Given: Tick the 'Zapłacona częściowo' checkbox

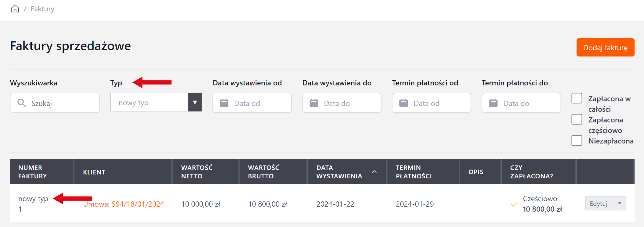Looking at the screenshot, I should [x=577, y=119].
